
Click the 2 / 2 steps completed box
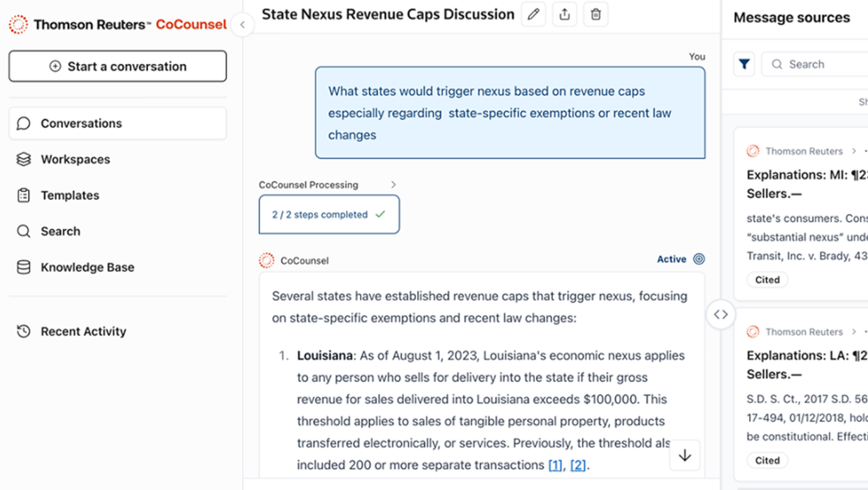[x=329, y=214]
